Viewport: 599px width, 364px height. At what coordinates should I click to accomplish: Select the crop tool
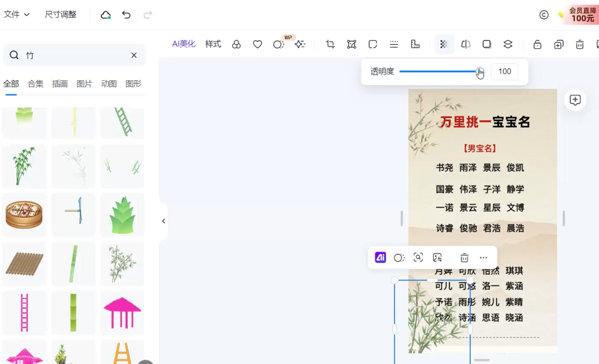331,45
